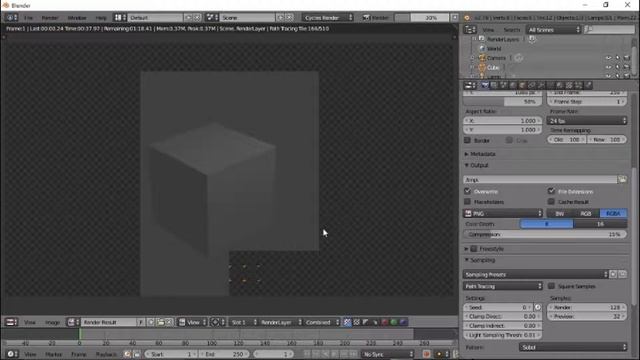Open the Playback menu in timeline
This screenshot has width=640, height=360.
click(106, 354)
